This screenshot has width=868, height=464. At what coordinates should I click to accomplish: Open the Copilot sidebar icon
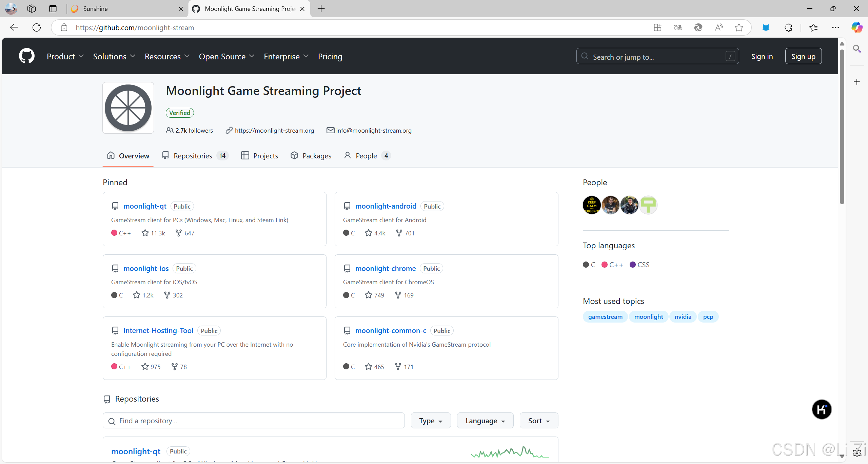pos(856,27)
